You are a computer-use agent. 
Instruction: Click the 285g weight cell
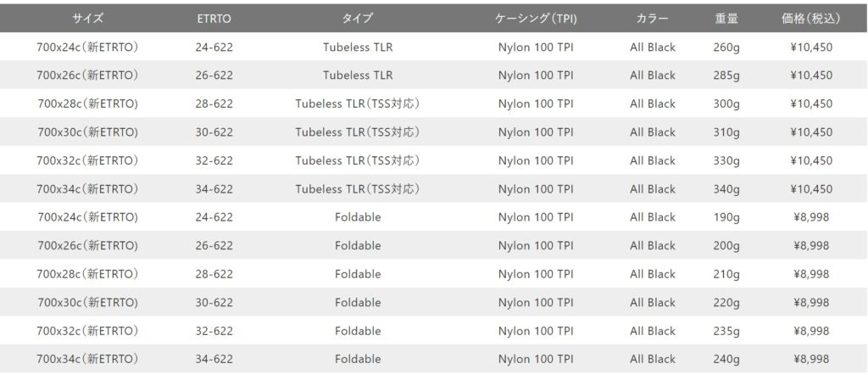(726, 76)
